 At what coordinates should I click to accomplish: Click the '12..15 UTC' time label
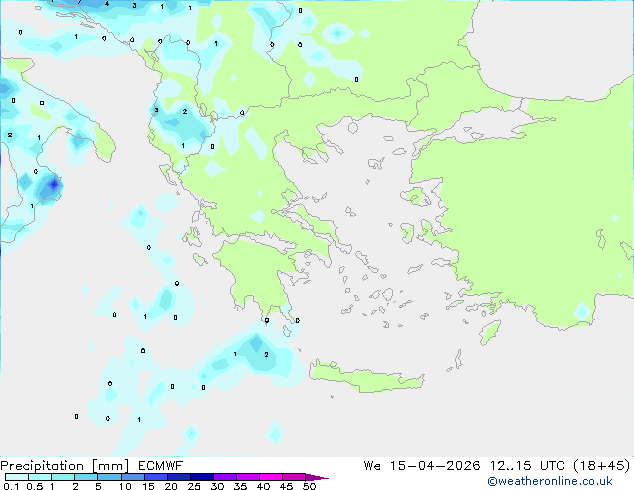[527, 466]
